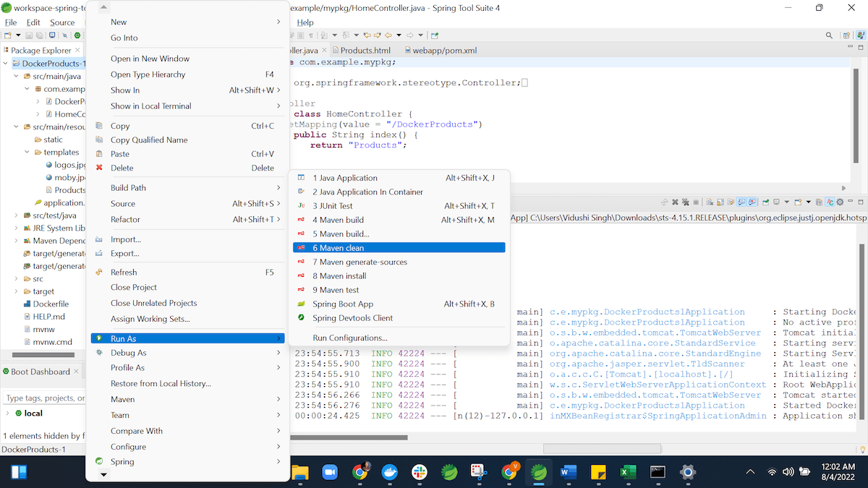
Task: Open Docker Desktop from the taskbar
Action: tap(389, 472)
